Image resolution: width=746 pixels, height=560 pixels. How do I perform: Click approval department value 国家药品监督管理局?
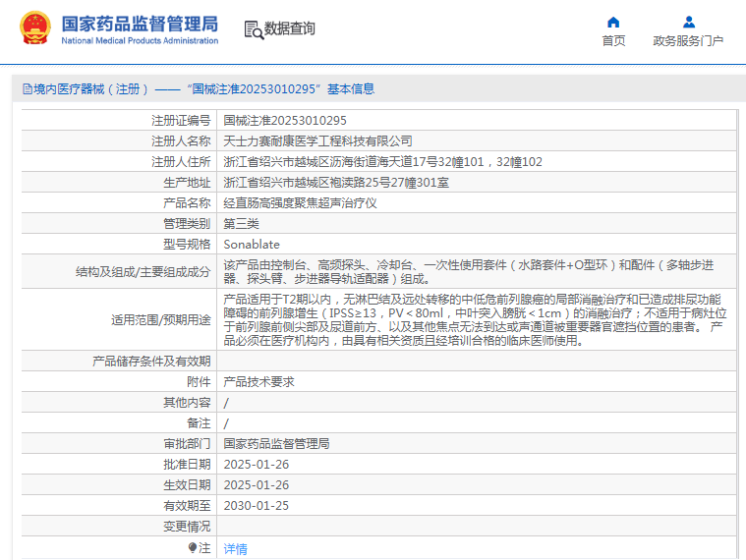[x=276, y=443]
